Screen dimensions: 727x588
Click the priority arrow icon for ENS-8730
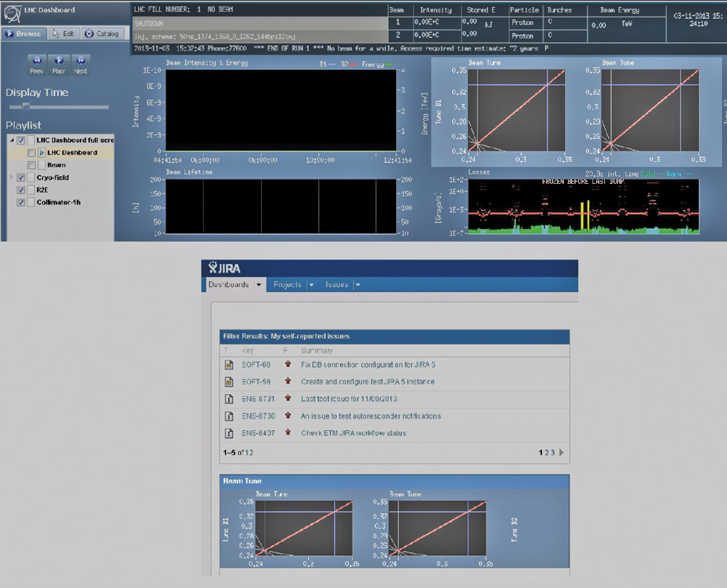[x=288, y=416]
